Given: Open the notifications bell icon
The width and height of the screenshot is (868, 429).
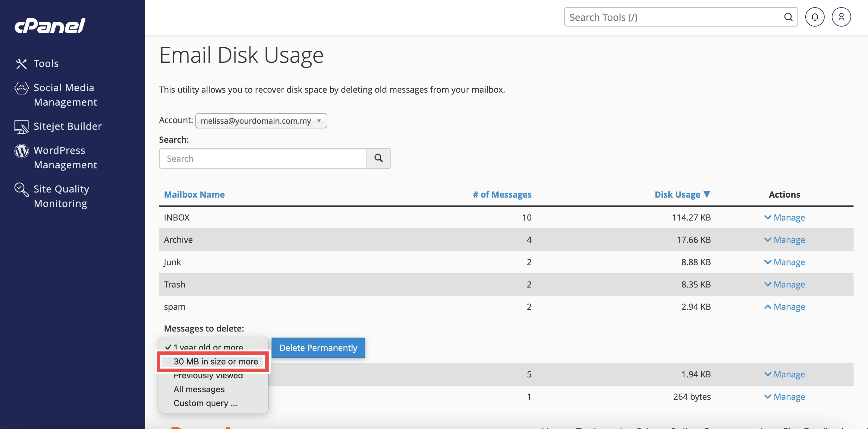Looking at the screenshot, I should point(814,17).
